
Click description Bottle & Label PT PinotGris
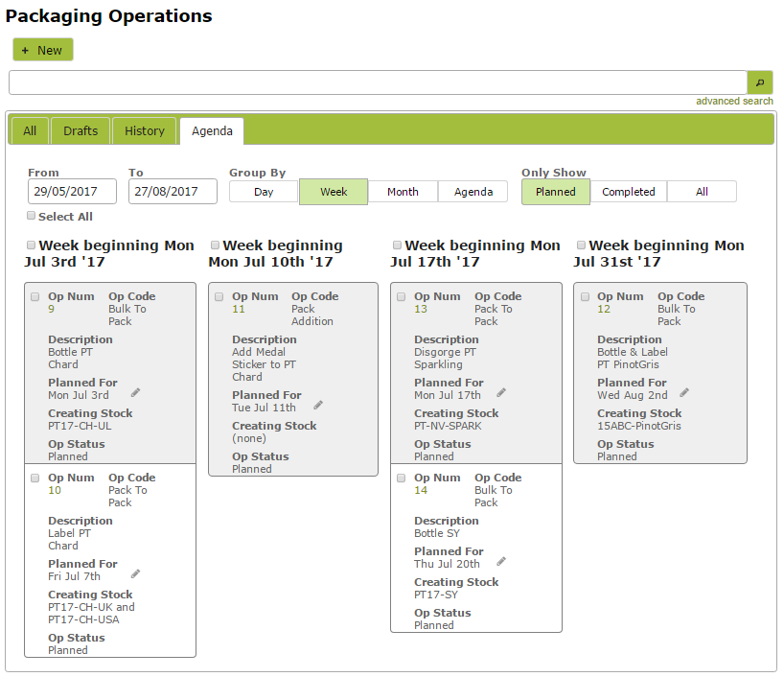click(x=632, y=359)
